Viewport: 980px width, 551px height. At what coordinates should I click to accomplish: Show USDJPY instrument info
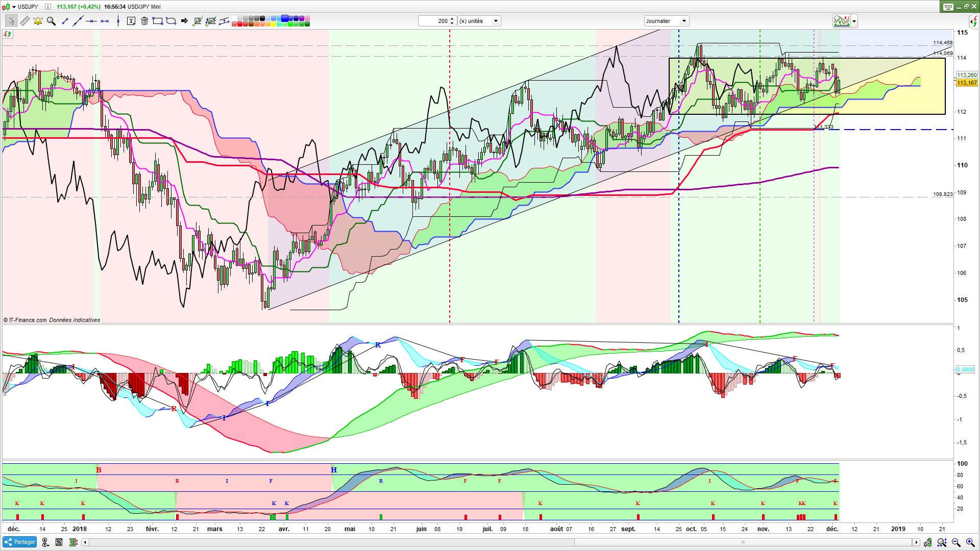(x=47, y=7)
